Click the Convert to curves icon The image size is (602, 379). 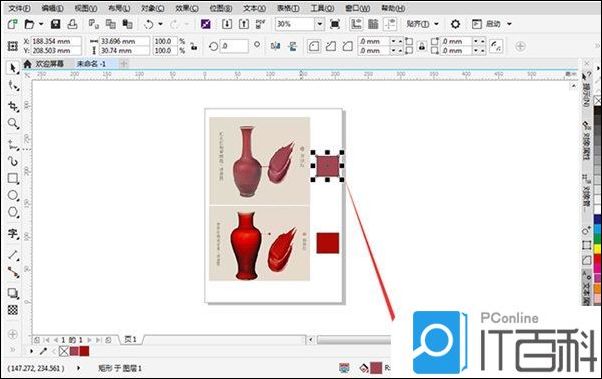496,46
